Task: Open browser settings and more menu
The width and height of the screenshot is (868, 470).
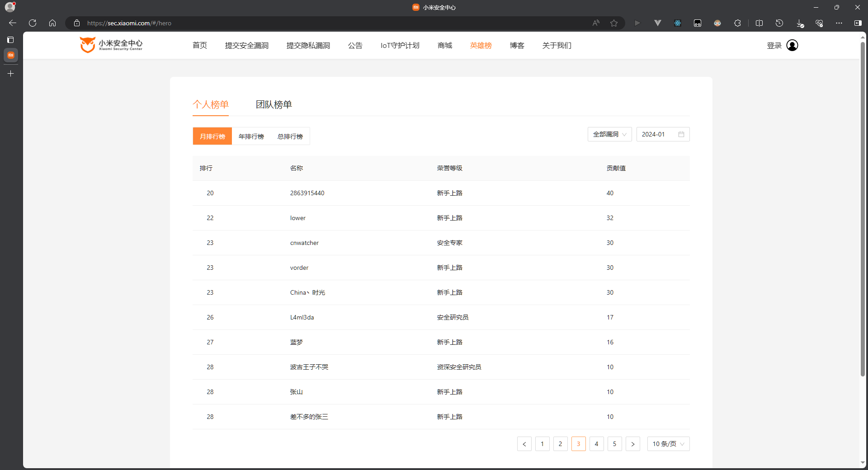Action: pyautogui.click(x=839, y=23)
